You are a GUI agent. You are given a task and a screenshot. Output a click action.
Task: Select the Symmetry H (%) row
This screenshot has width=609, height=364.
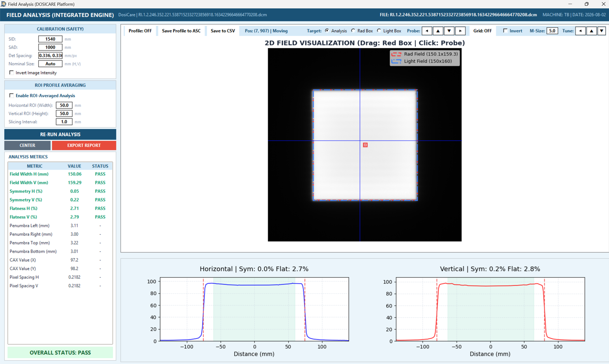pyautogui.click(x=60, y=191)
